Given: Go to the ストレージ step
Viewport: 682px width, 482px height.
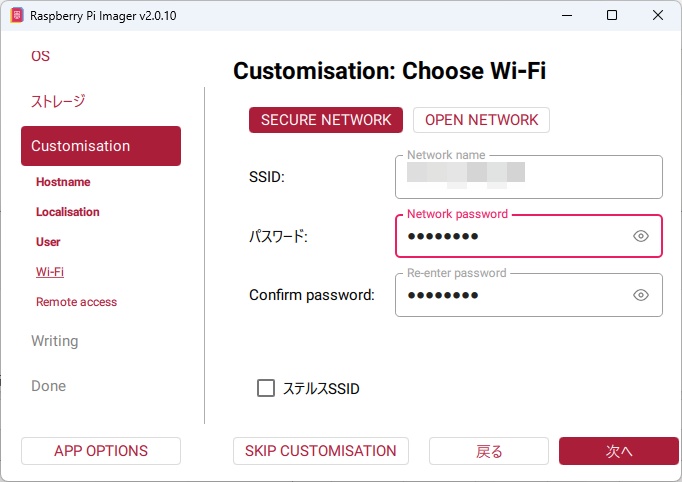Looking at the screenshot, I should pos(58,101).
